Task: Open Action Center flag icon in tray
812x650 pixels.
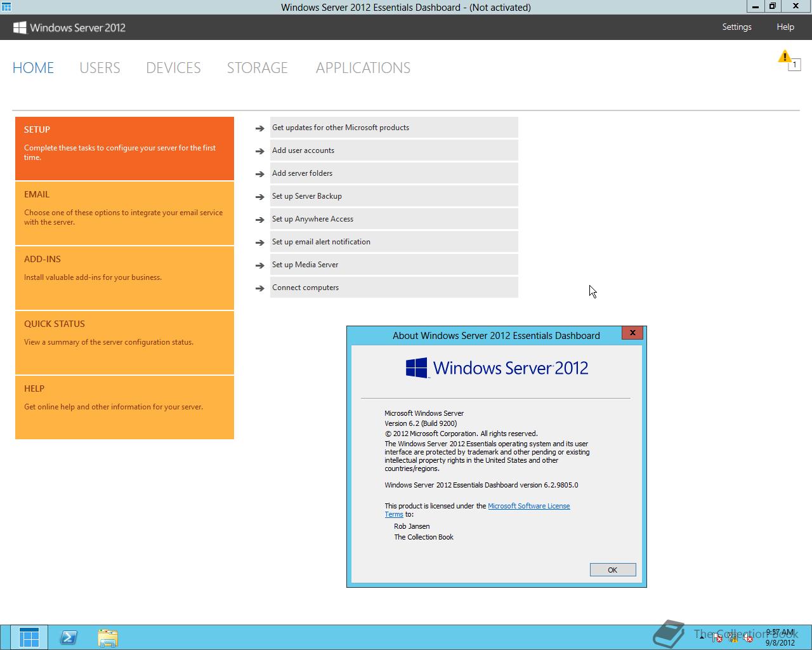Action: tap(717, 638)
